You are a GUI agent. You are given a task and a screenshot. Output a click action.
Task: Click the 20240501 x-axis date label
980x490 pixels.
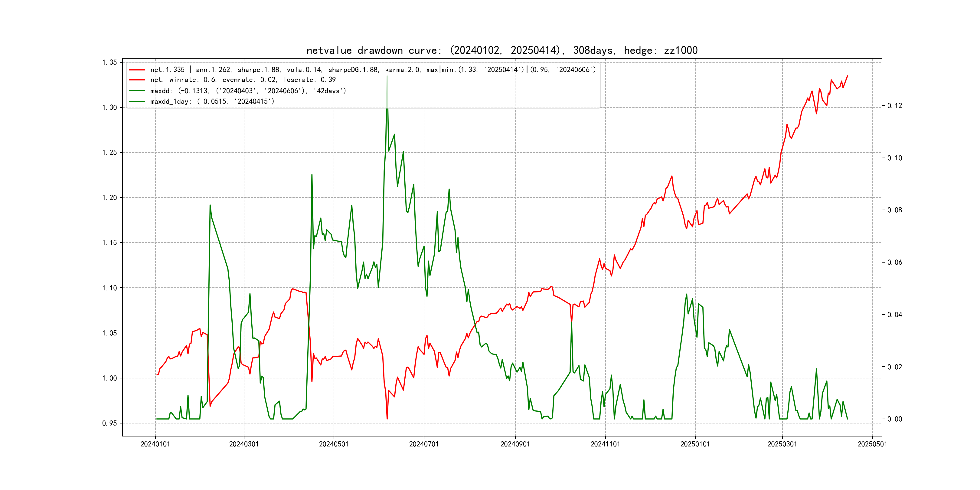click(334, 444)
